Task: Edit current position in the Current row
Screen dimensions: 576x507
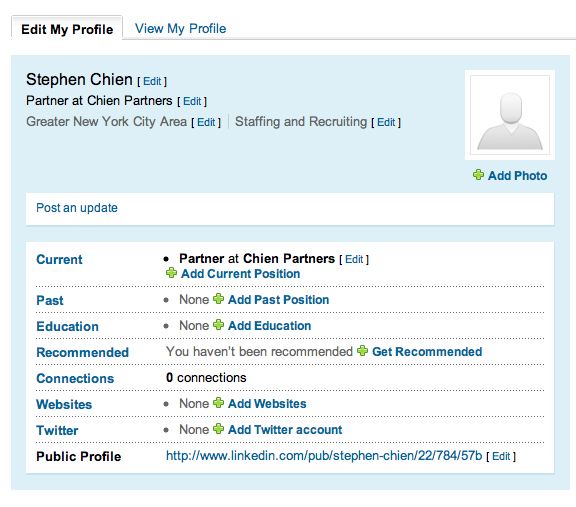Action: pyautogui.click(x=354, y=259)
